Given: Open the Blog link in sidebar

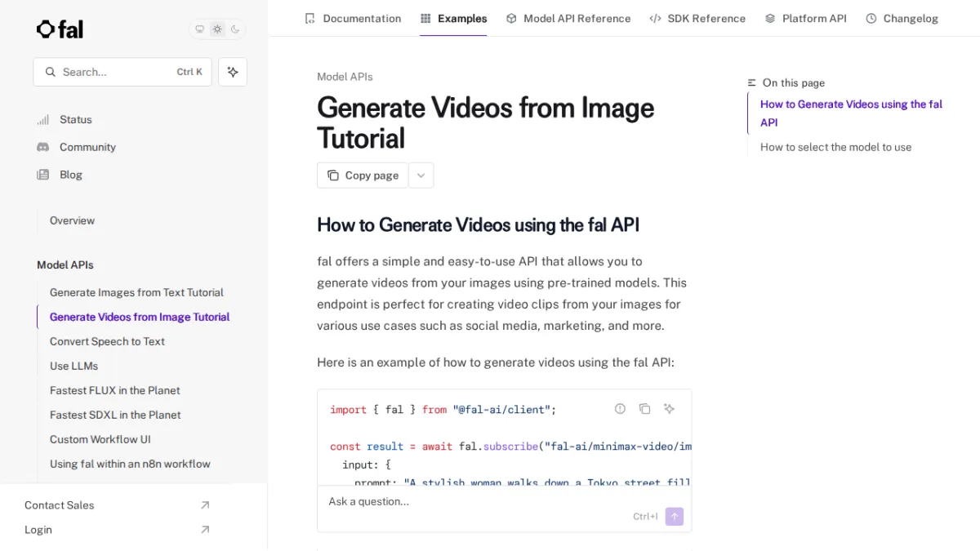Looking at the screenshot, I should click(71, 175).
